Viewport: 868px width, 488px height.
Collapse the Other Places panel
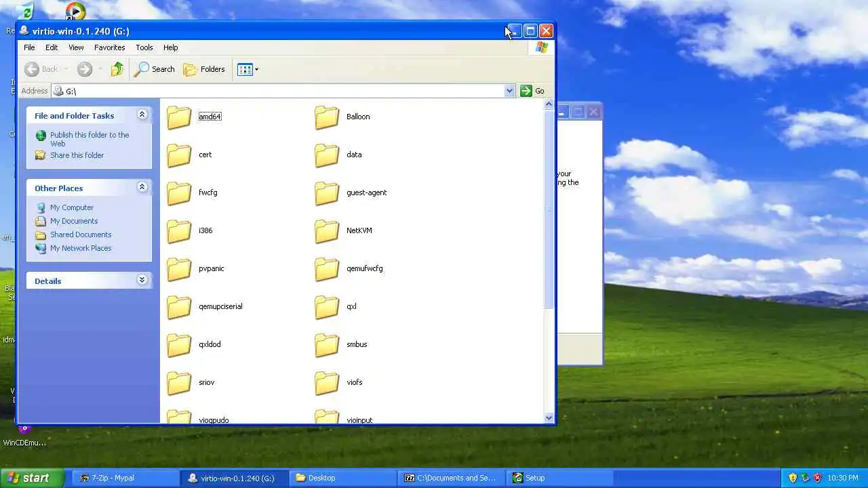point(142,188)
